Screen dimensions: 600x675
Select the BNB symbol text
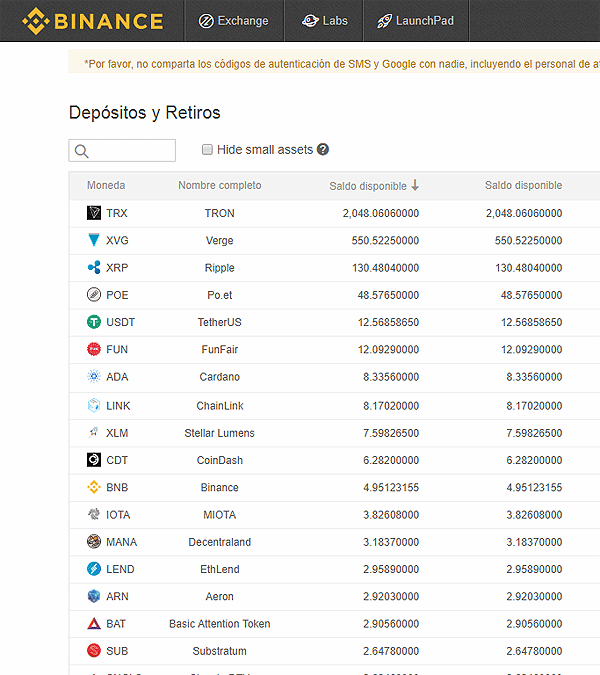click(117, 487)
